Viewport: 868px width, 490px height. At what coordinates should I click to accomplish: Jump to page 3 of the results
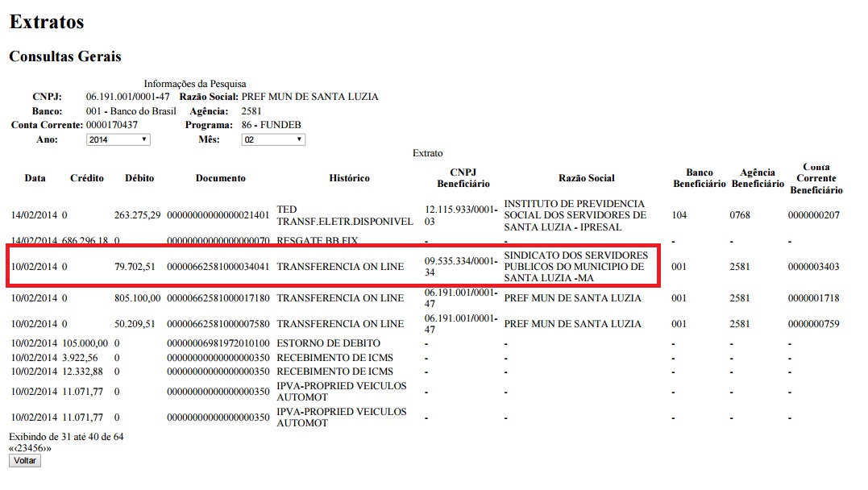coord(24,448)
